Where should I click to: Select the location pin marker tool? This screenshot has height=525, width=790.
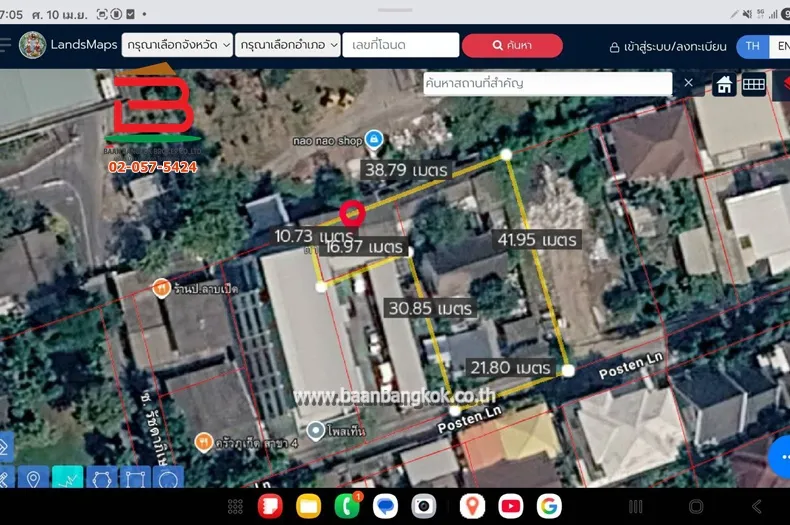33,480
